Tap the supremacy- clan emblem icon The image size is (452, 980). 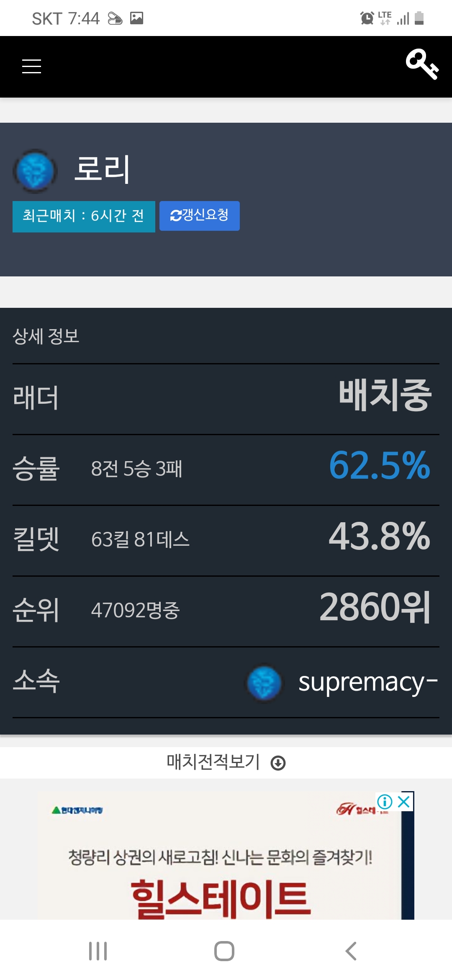coord(264,683)
